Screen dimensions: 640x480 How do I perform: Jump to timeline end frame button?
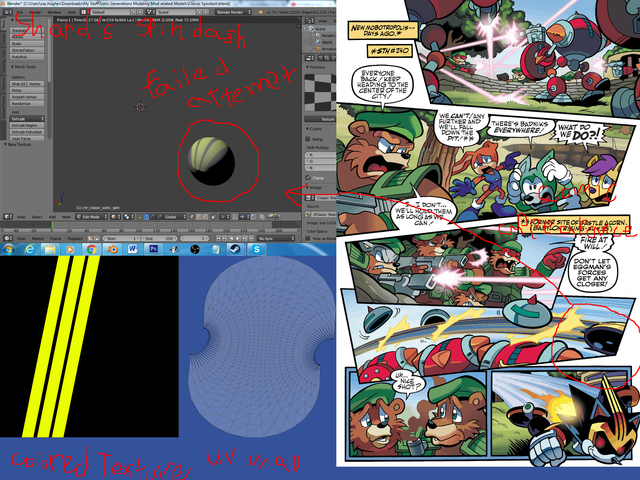click(x=251, y=238)
